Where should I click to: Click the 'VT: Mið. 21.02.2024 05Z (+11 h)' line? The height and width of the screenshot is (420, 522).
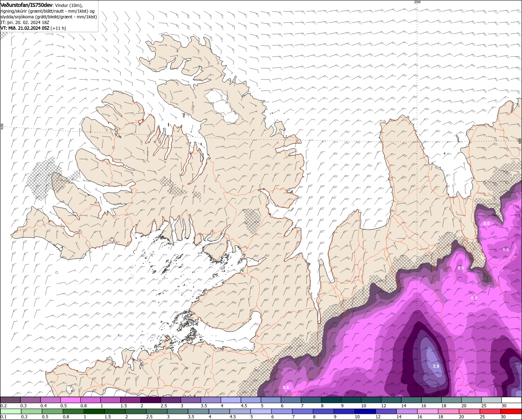[x=33, y=28]
